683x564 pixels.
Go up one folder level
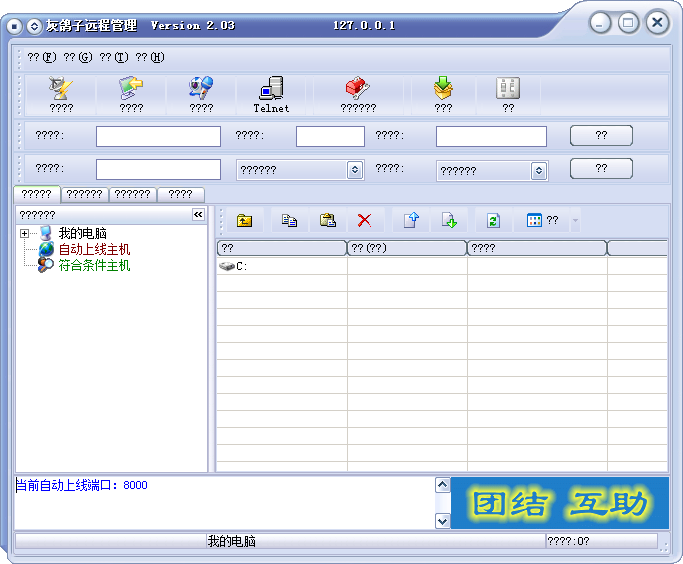pyautogui.click(x=244, y=221)
